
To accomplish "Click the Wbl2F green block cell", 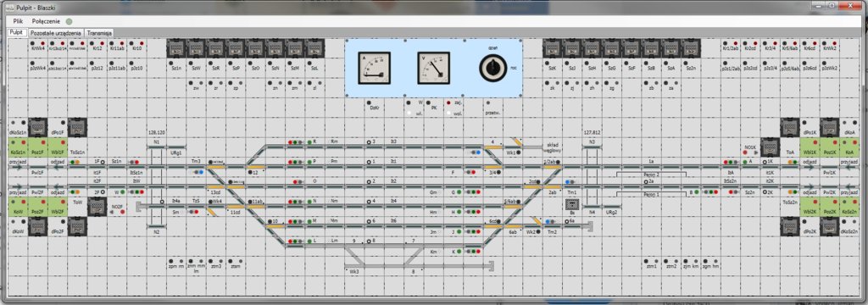I will 58,207.
